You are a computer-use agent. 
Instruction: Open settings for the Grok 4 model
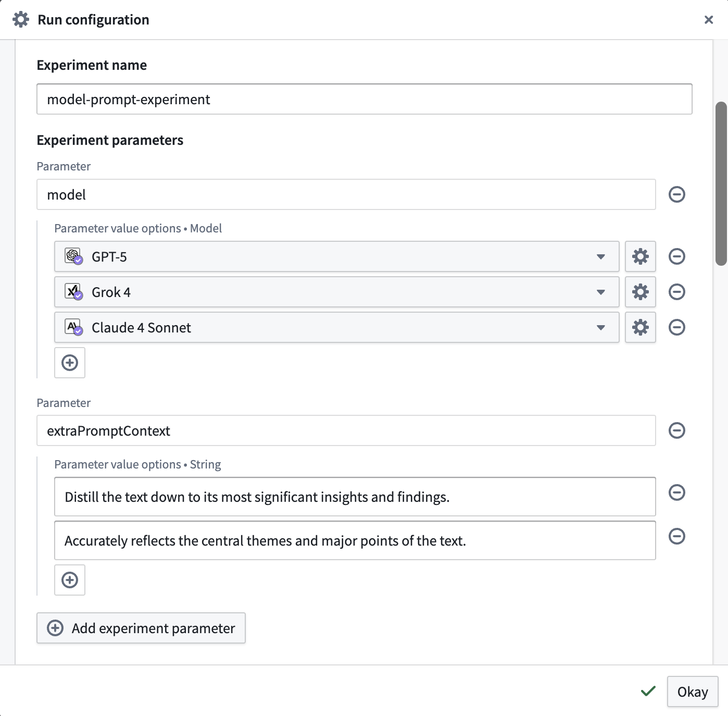click(640, 292)
